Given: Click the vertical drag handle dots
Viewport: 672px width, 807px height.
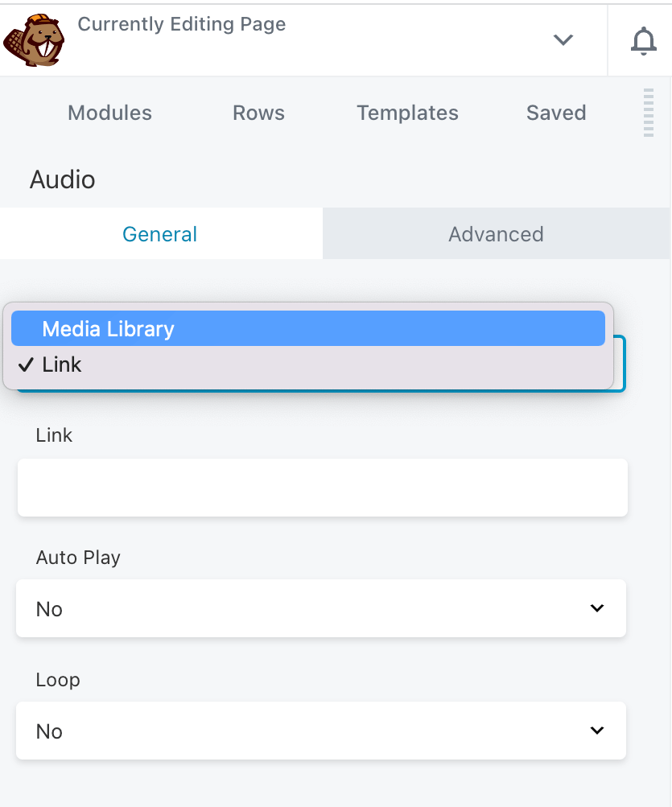Looking at the screenshot, I should point(648,113).
